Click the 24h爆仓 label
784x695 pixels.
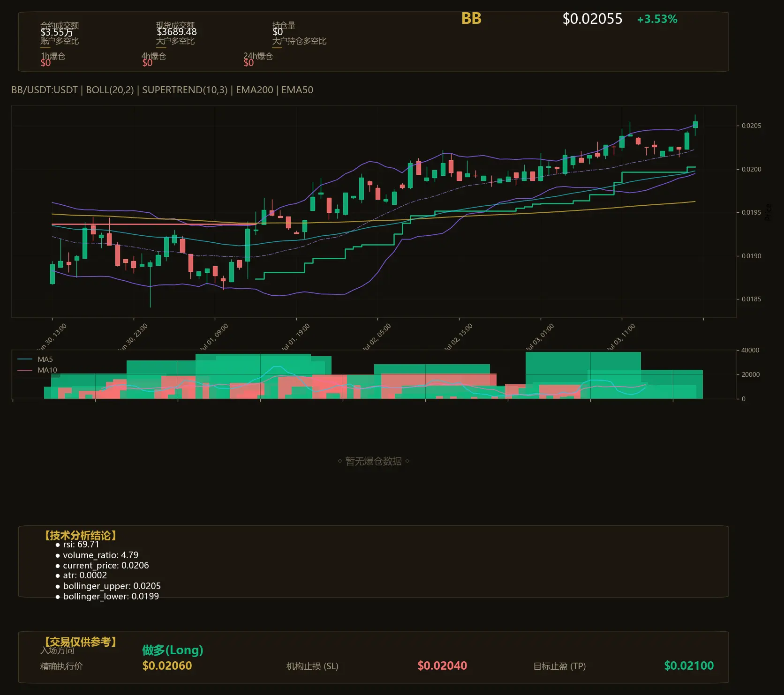(258, 56)
